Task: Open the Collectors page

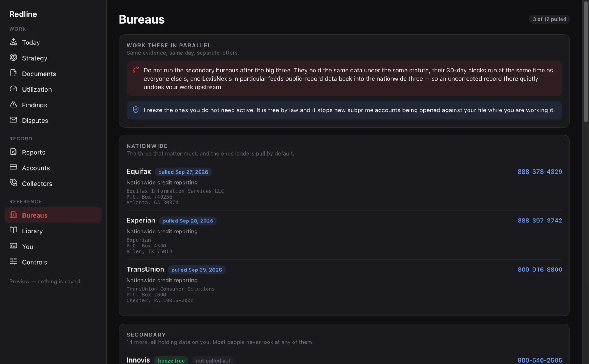Action: (x=53, y=183)
